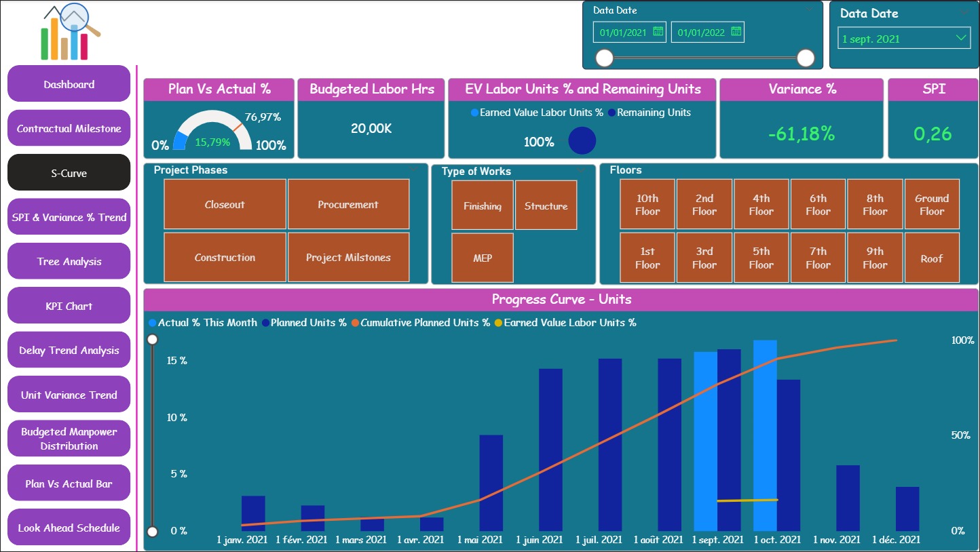Filter by Project Milstones phase

point(348,257)
